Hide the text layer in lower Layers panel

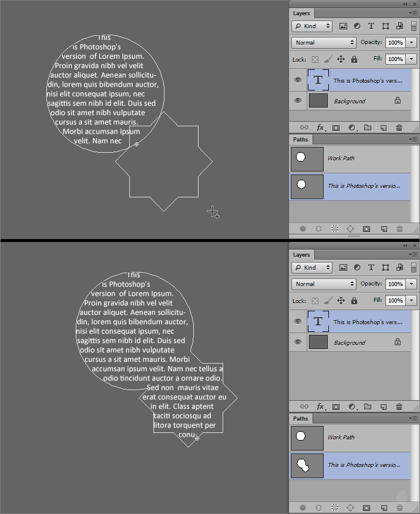[x=298, y=321]
